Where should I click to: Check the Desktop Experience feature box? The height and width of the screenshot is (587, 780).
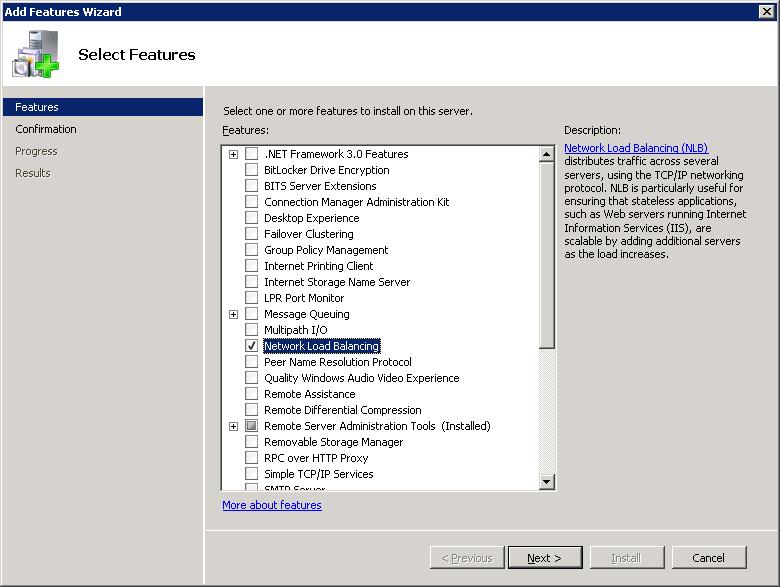(251, 218)
